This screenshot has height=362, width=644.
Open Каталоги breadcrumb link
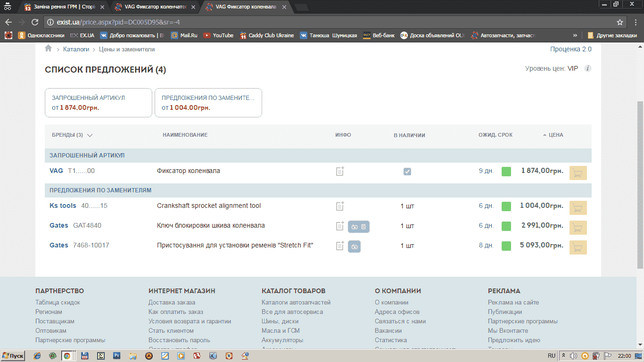(x=76, y=49)
